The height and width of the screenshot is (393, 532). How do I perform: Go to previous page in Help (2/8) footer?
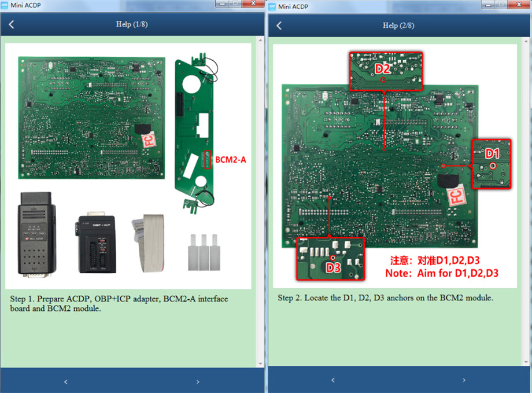tap(333, 380)
